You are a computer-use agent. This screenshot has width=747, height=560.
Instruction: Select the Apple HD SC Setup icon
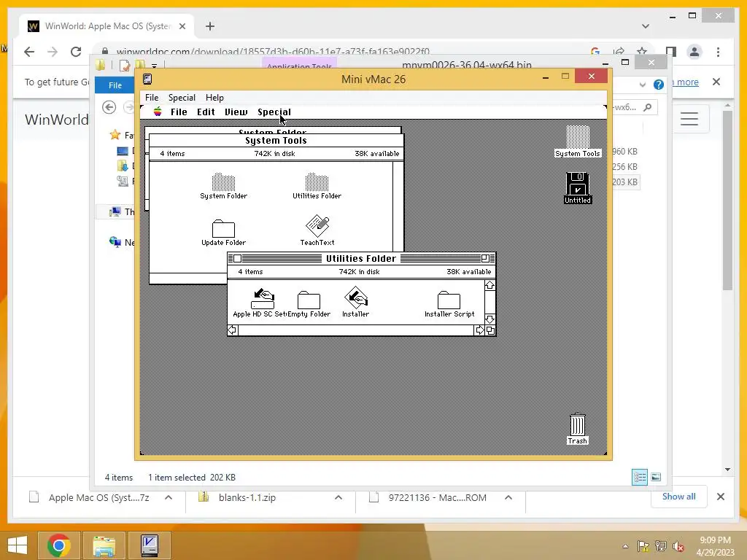pyautogui.click(x=263, y=303)
